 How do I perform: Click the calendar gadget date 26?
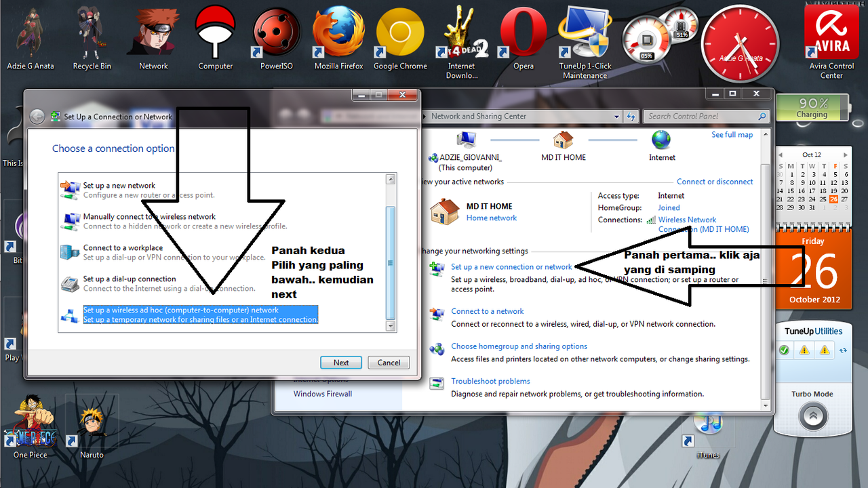click(x=833, y=199)
